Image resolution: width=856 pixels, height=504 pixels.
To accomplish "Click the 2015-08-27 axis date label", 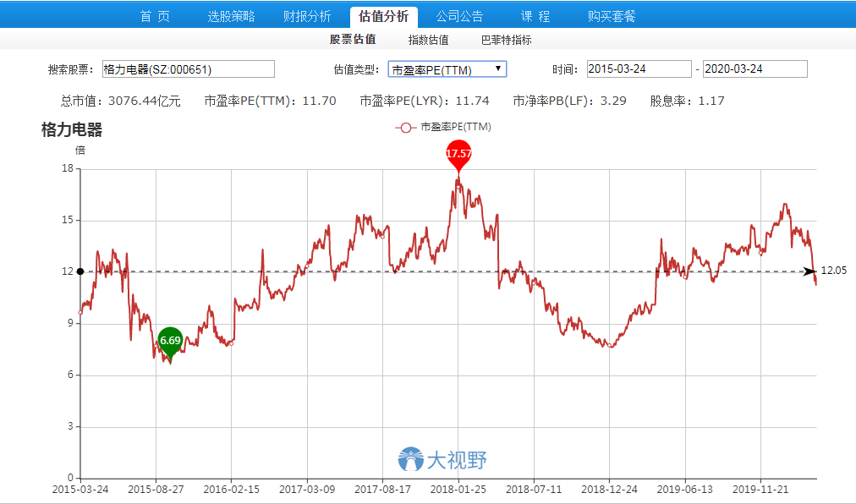I will 156,490.
